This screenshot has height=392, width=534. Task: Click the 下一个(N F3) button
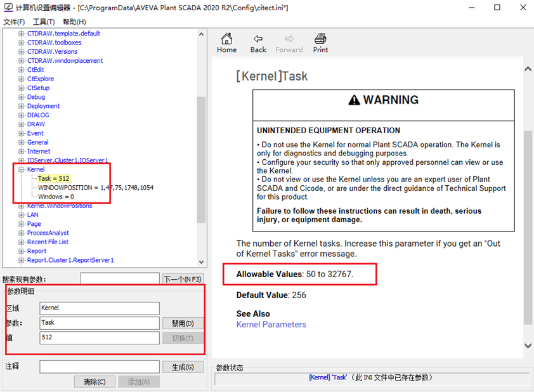click(x=183, y=279)
